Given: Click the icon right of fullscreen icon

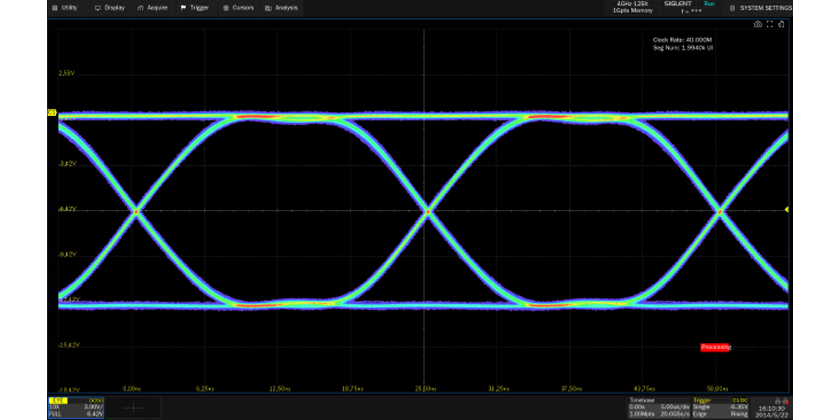Looking at the screenshot, I should coord(781,24).
